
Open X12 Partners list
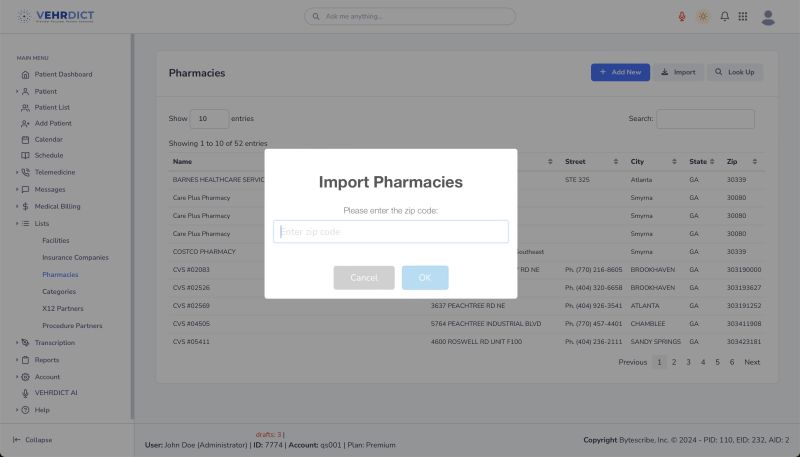click(63, 309)
